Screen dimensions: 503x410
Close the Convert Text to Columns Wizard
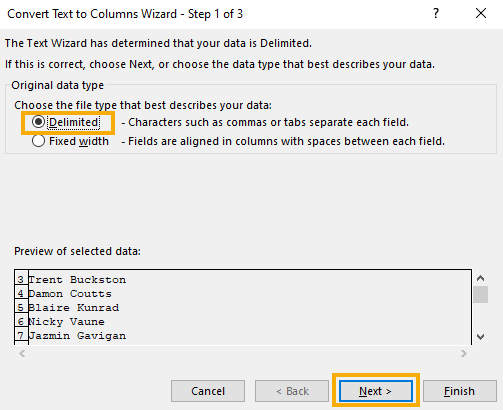[481, 14]
